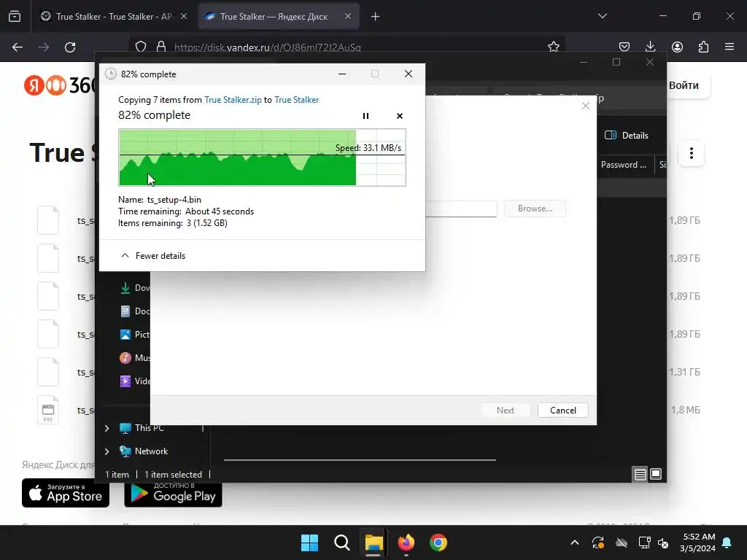Open the Яндекс 360 logo

[x=60, y=86]
